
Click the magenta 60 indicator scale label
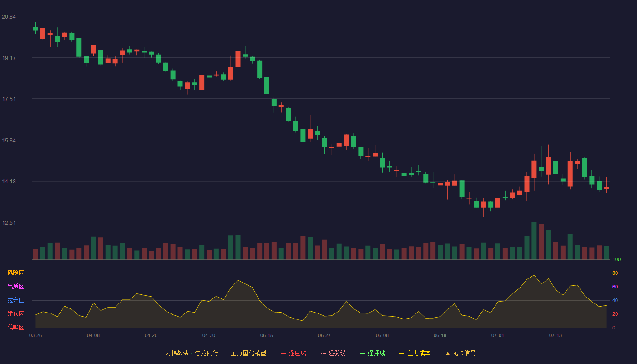coord(615,287)
